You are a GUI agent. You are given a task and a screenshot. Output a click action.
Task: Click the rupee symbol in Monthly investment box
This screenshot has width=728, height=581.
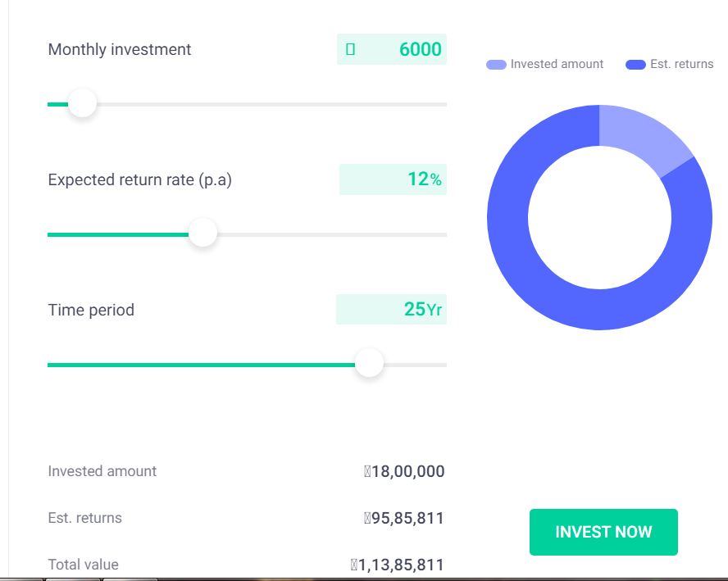351,49
